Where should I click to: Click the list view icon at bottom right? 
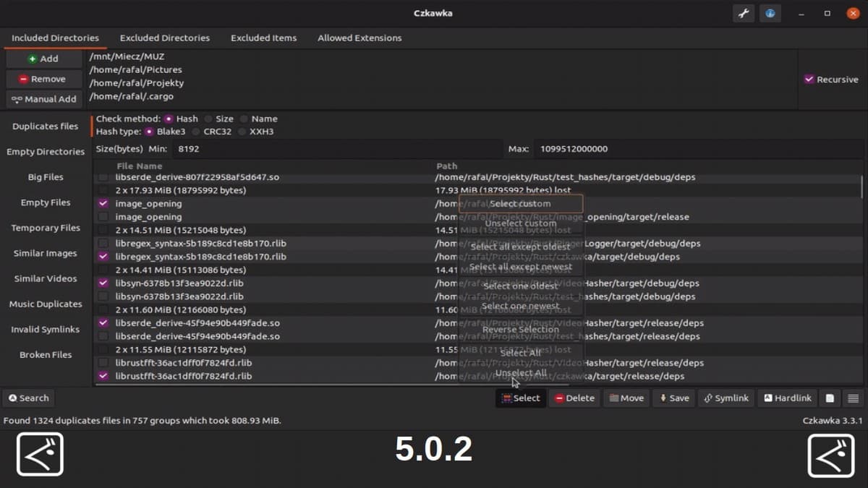(x=851, y=398)
